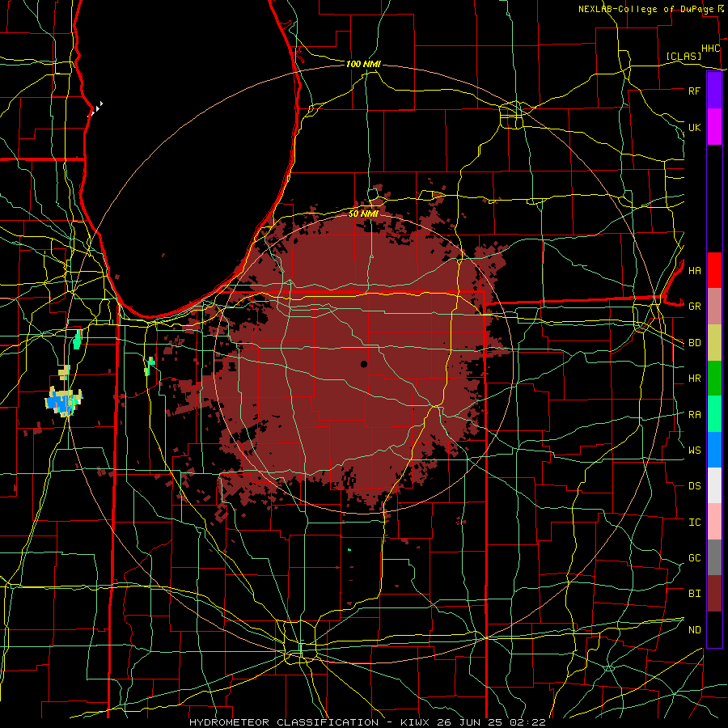Click the magenta UK legend color swatch
This screenshot has height=728, width=728.
click(x=714, y=127)
